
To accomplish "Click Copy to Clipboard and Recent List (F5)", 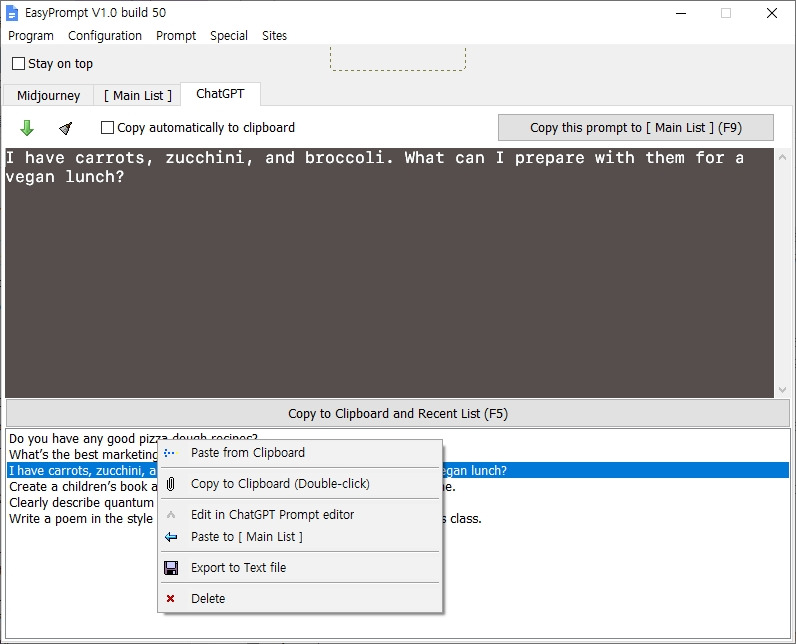I will [398, 414].
